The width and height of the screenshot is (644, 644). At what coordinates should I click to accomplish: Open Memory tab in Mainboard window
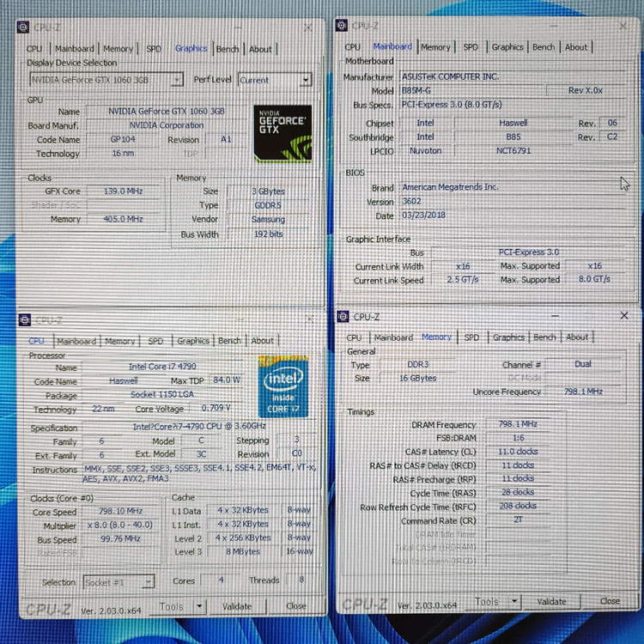point(435,47)
